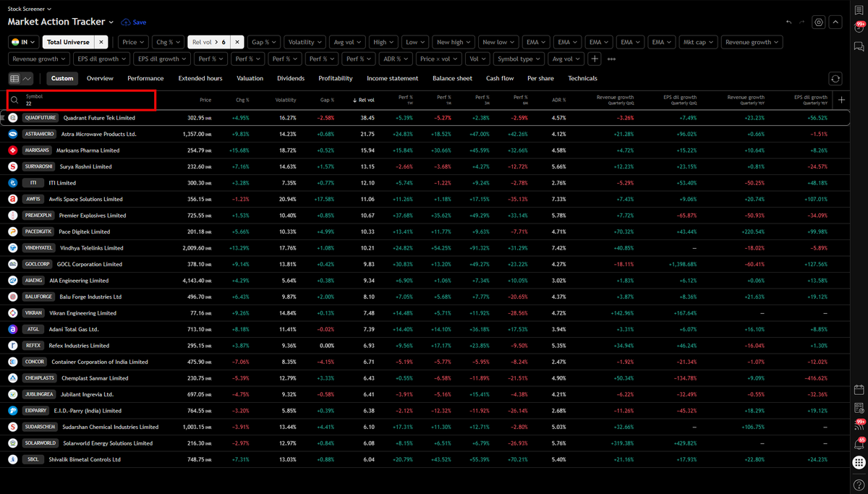This screenshot has height=494, width=868.
Task: Open the ADR % filter dropdown
Action: pos(397,59)
